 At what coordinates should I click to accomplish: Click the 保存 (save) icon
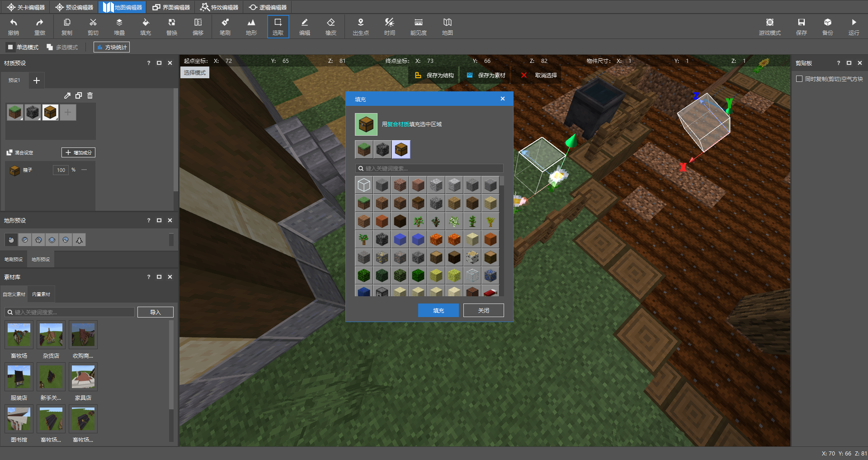coord(802,27)
